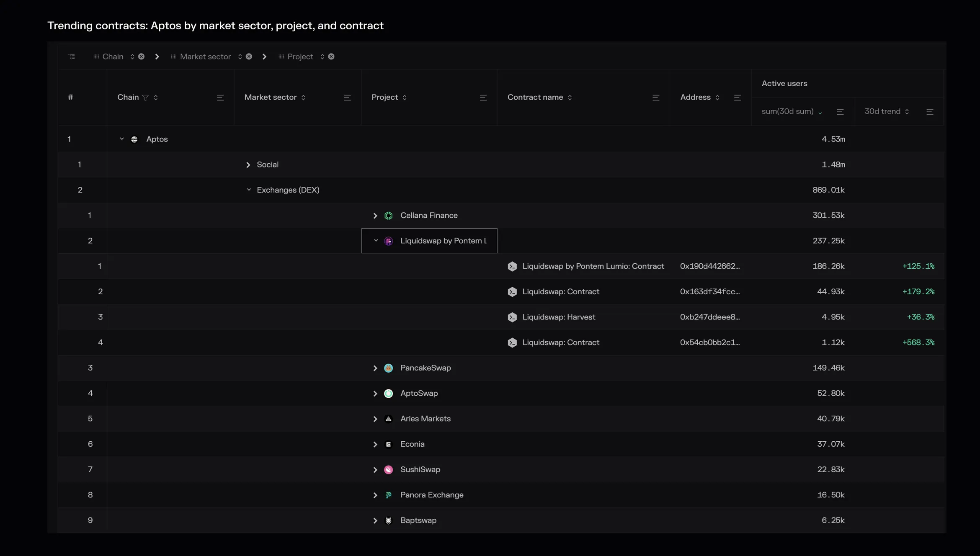Click the 44.93k active users value
The height and width of the screenshot is (556, 980).
[830, 292]
